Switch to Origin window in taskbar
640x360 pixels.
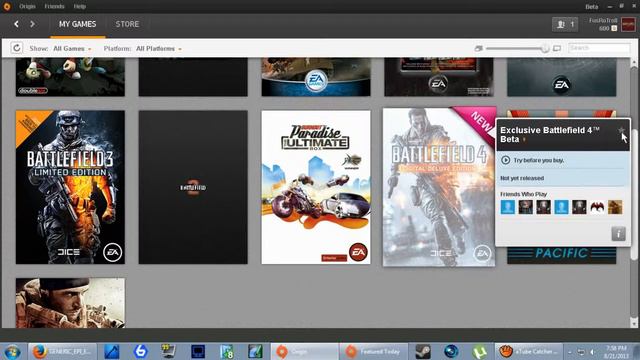tap(304, 351)
